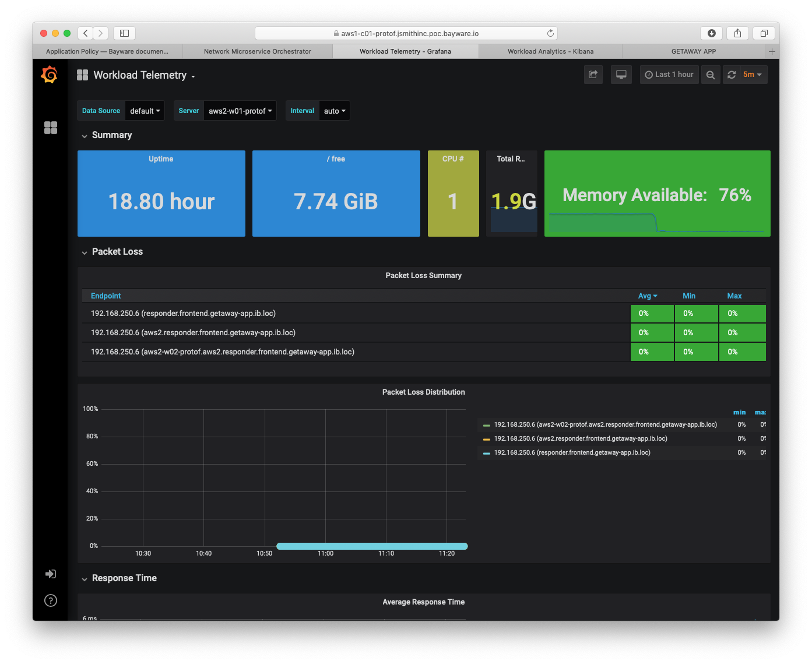The image size is (812, 664).
Task: Open the Server aws2-w01-protof dropdown
Action: pos(240,111)
